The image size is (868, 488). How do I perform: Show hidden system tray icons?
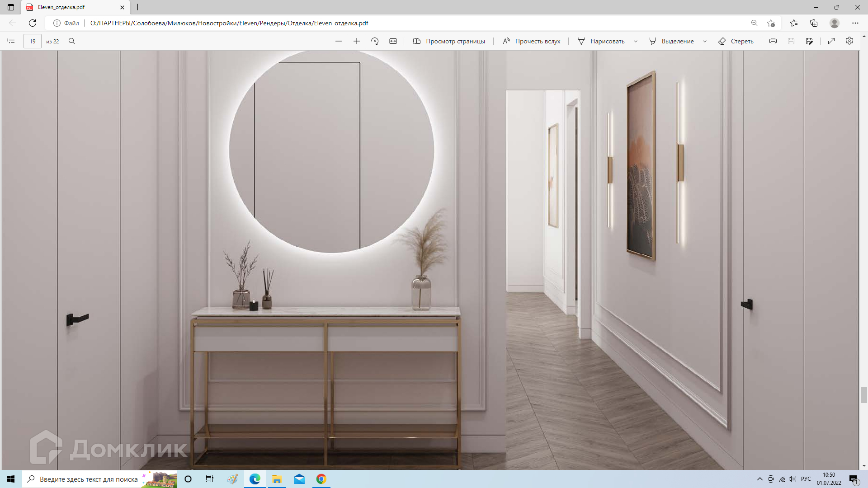coord(759,479)
